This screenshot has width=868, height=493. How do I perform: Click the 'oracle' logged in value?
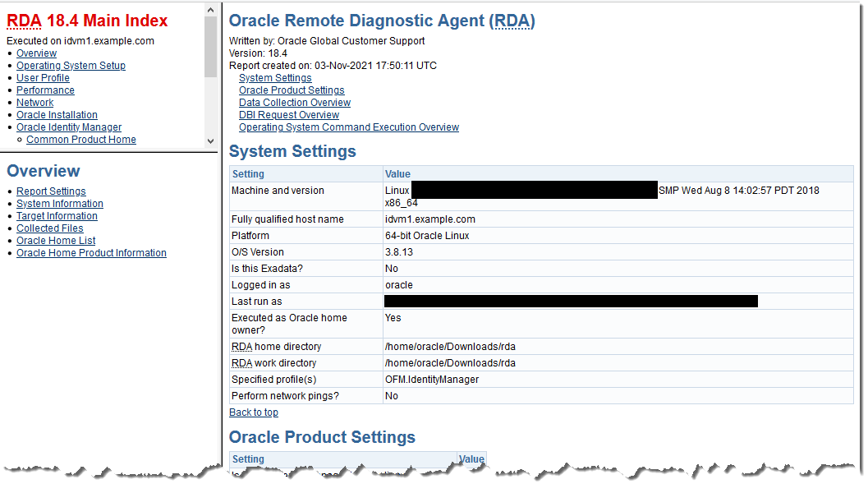click(x=398, y=285)
